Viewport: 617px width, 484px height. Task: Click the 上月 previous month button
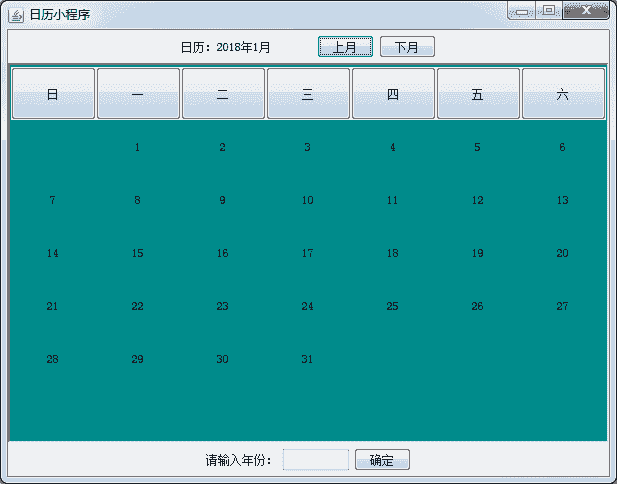tap(345, 47)
